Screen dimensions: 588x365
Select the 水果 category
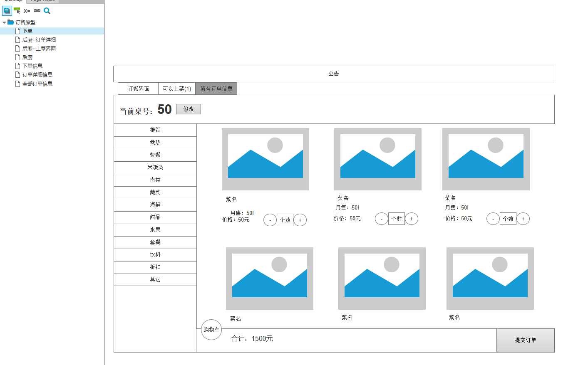click(155, 230)
